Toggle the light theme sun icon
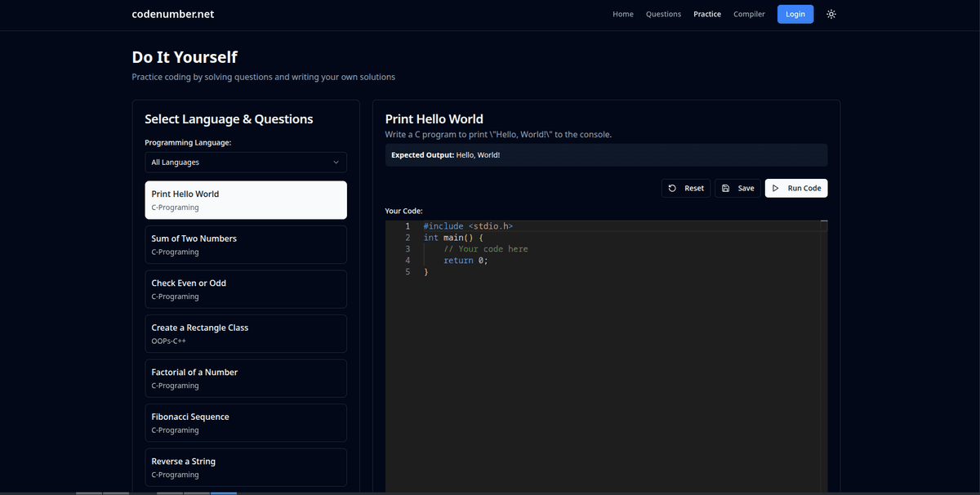This screenshot has width=980, height=495. (831, 14)
